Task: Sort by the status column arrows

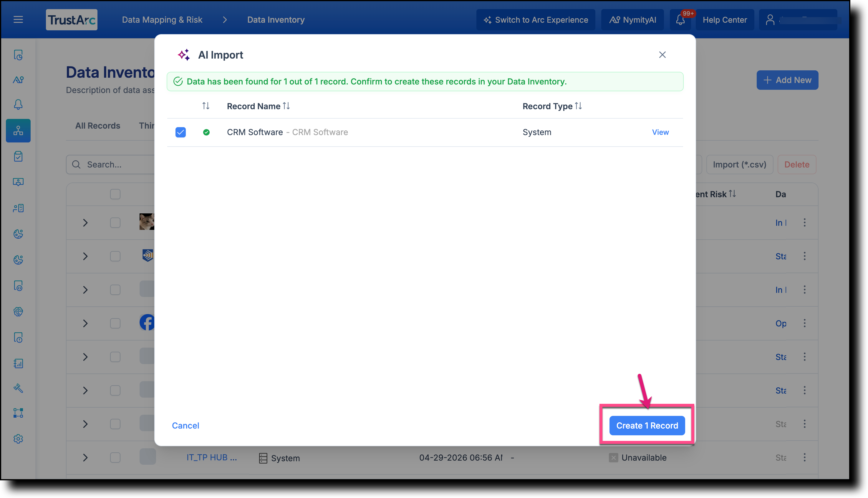Action: (x=206, y=106)
